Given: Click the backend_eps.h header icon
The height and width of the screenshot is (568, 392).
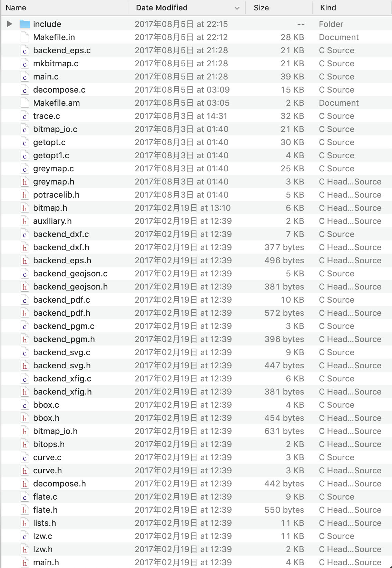Looking at the screenshot, I should (25, 260).
